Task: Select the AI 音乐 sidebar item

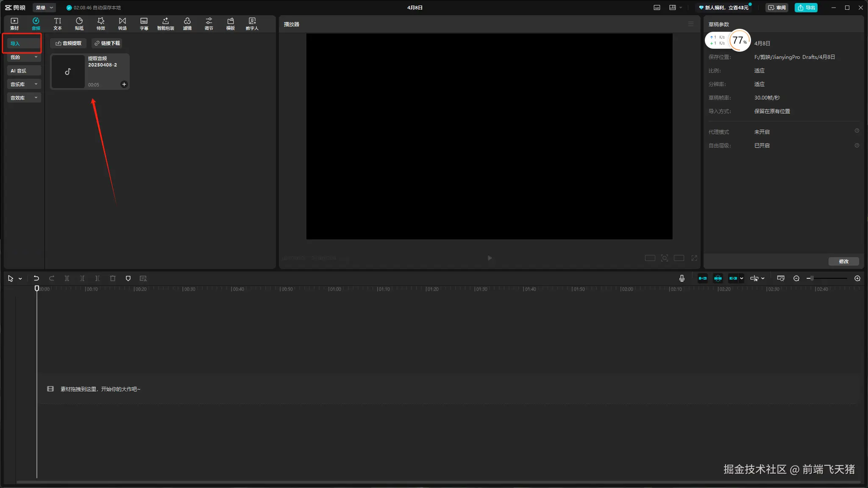Action: (x=24, y=71)
